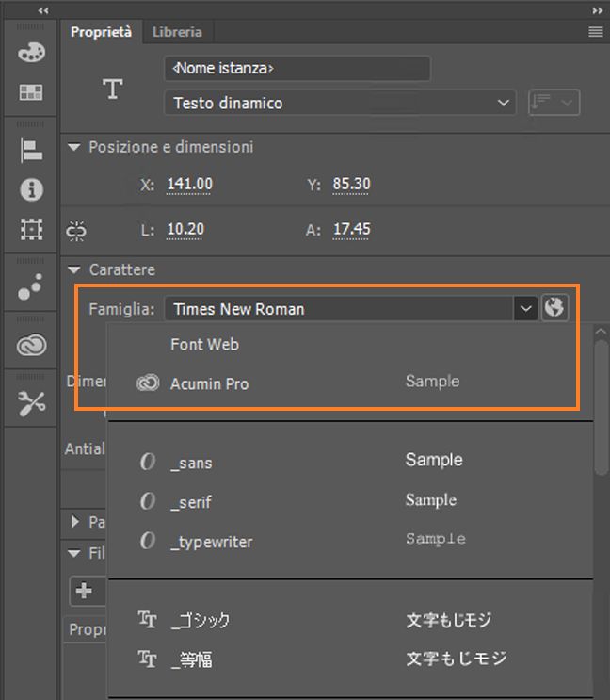Open the Align panel icon
The width and height of the screenshot is (610, 700).
point(31,150)
